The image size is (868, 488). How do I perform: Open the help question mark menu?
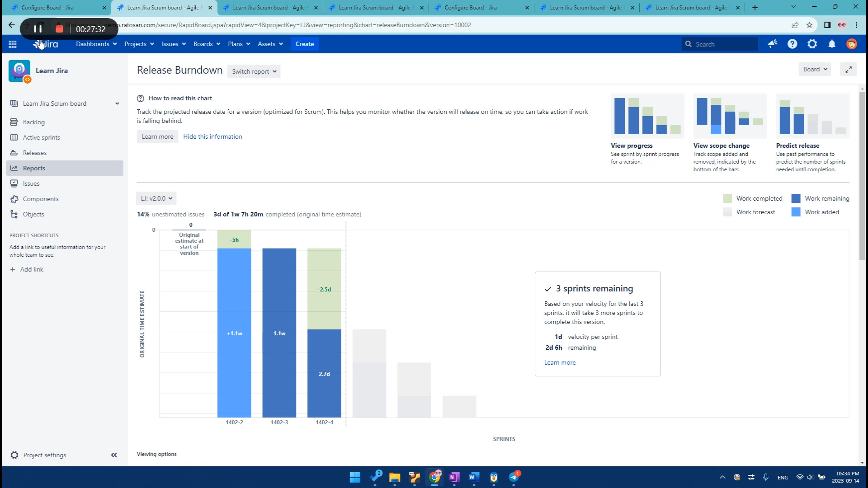coord(793,44)
